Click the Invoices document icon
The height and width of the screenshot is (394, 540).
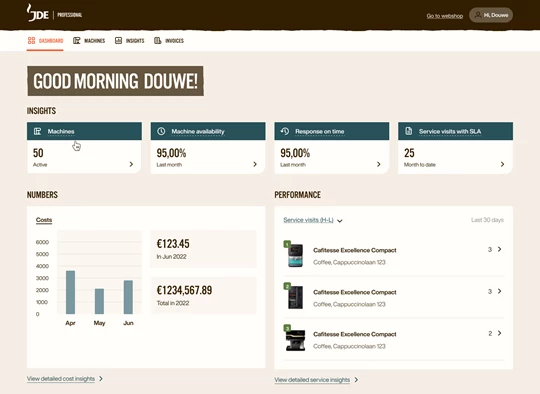[x=158, y=41]
